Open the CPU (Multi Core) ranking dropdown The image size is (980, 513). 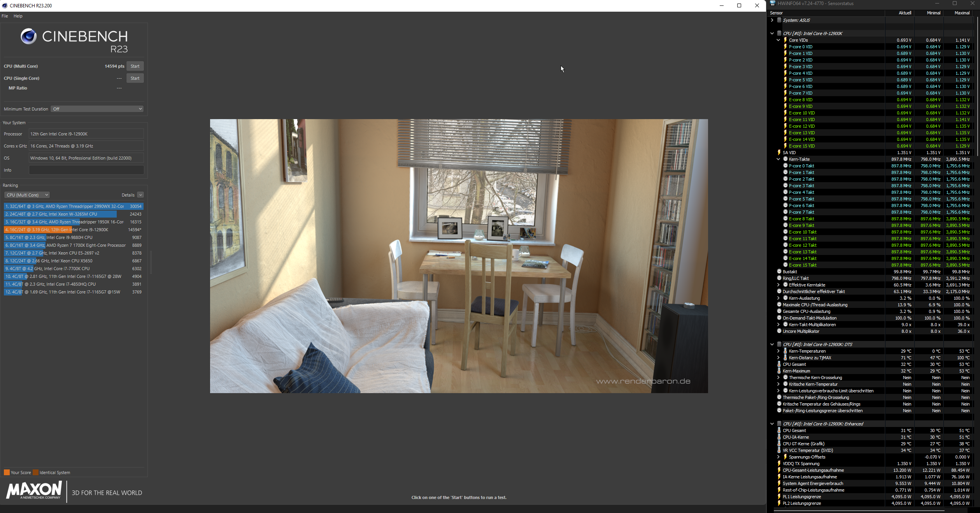point(27,195)
